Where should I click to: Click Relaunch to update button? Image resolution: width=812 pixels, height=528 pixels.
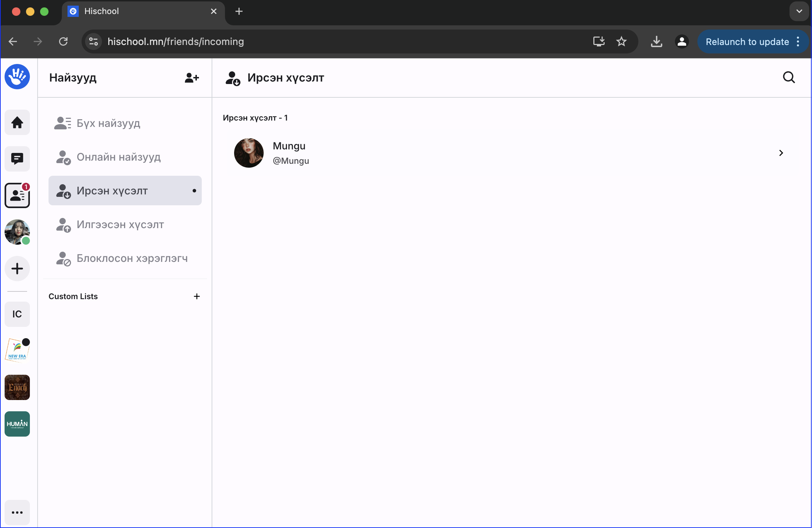tap(747, 42)
